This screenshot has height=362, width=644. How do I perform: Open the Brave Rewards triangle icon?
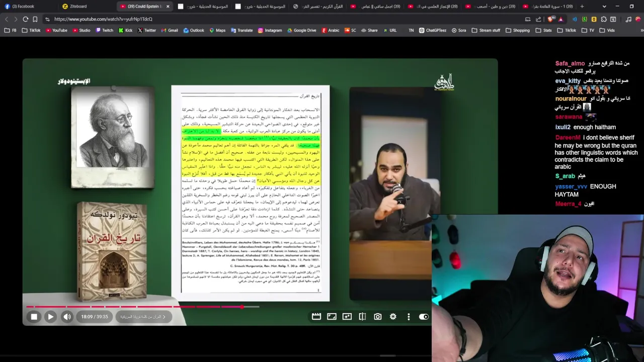click(x=560, y=19)
